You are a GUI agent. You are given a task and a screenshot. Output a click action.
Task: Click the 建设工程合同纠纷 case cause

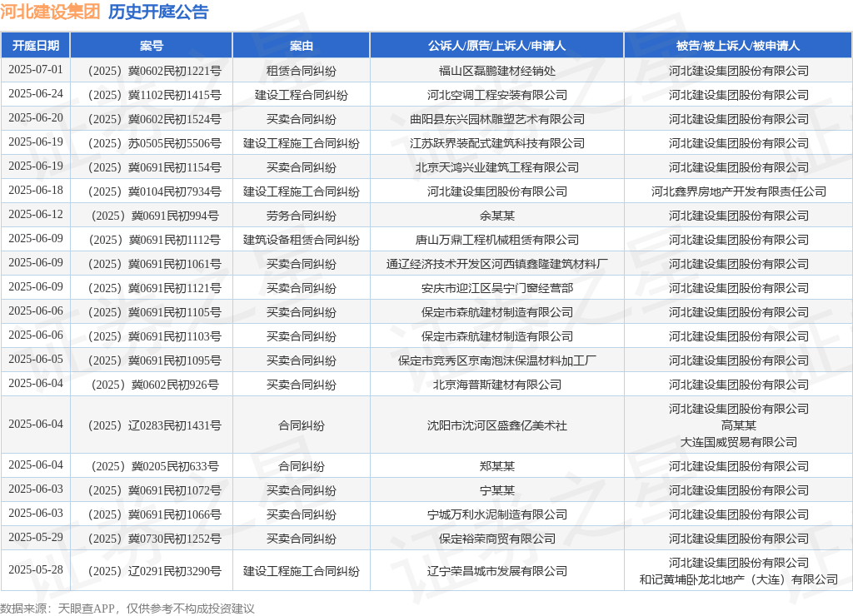coord(302,95)
